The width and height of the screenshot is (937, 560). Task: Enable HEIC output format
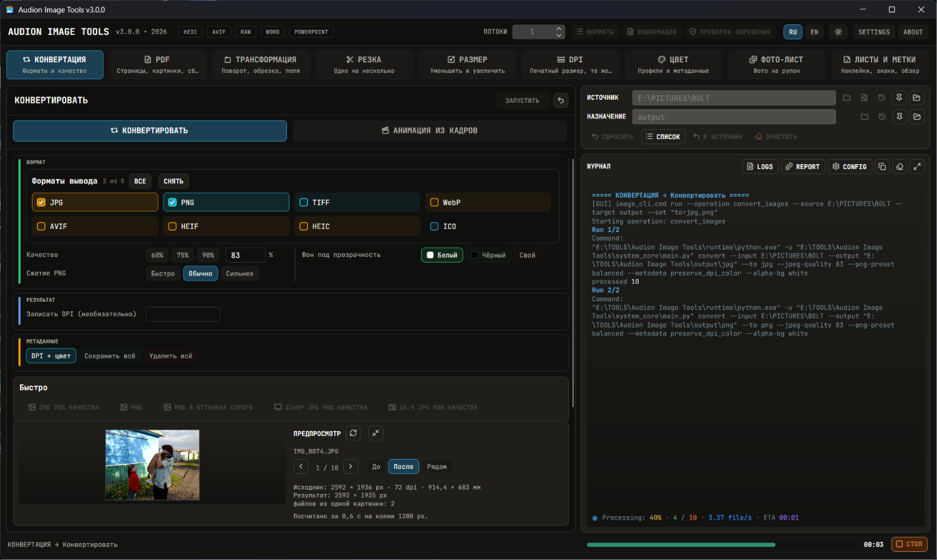point(357,226)
